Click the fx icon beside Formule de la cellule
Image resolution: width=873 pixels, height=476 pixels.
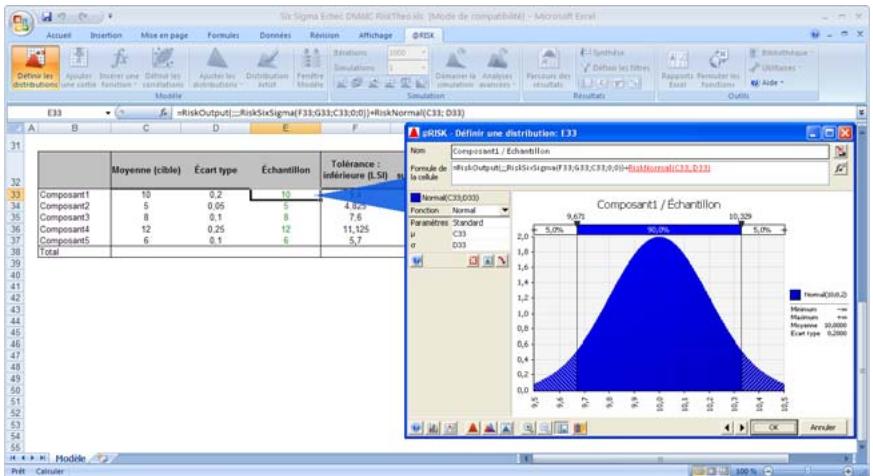(841, 169)
